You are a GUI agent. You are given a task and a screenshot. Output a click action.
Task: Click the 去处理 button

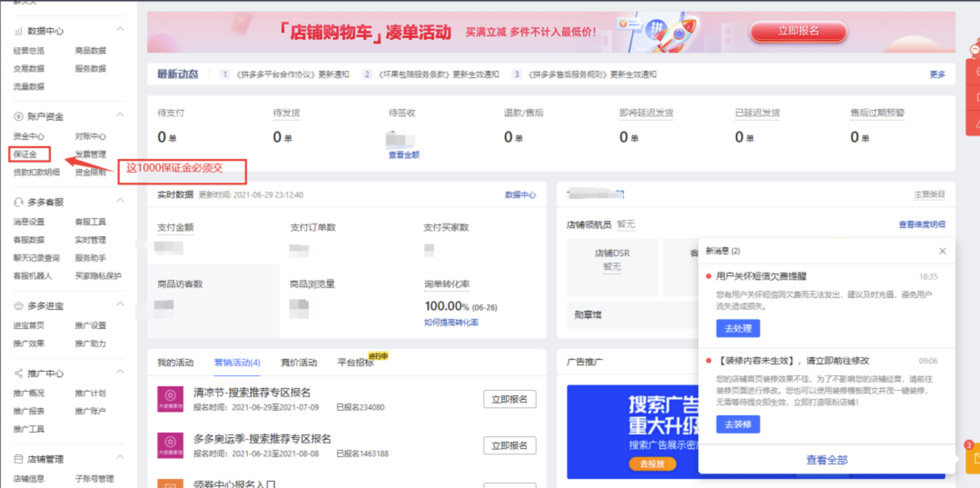738,328
